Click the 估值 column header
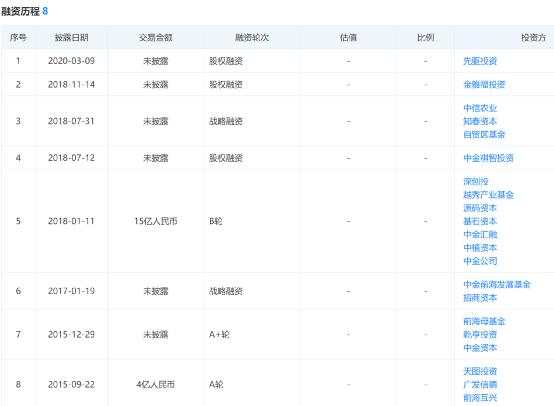 pyautogui.click(x=348, y=37)
